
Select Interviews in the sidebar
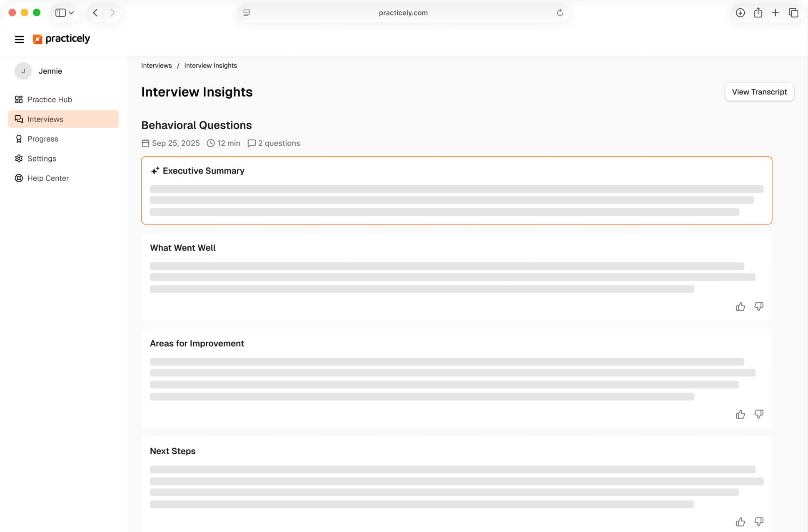tap(45, 119)
